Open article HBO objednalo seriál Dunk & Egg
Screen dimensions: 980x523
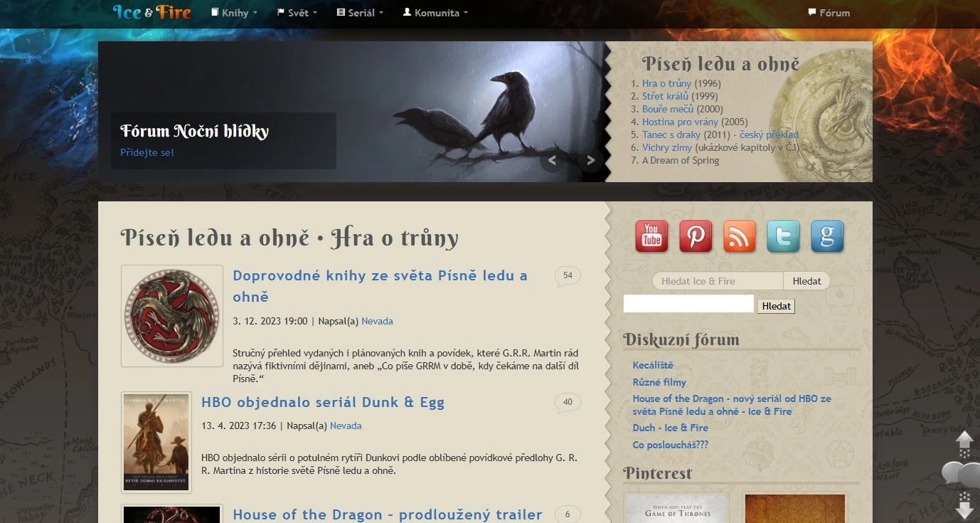point(323,402)
